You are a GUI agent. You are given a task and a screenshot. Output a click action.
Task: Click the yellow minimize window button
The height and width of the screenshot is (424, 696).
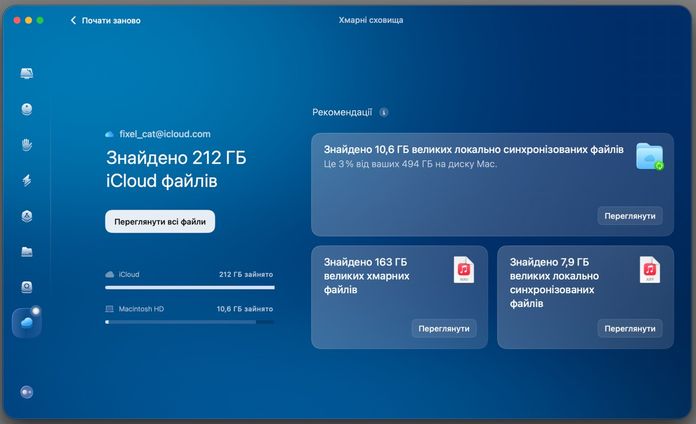pos(28,20)
